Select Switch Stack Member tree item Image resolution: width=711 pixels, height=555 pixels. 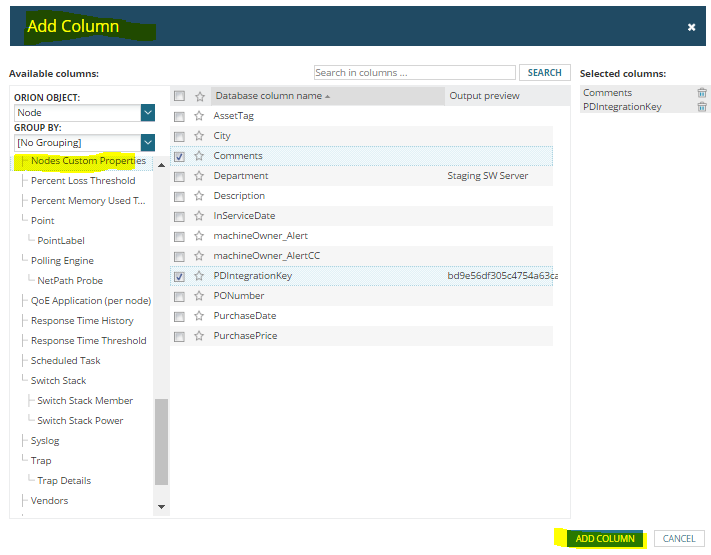tap(85, 400)
